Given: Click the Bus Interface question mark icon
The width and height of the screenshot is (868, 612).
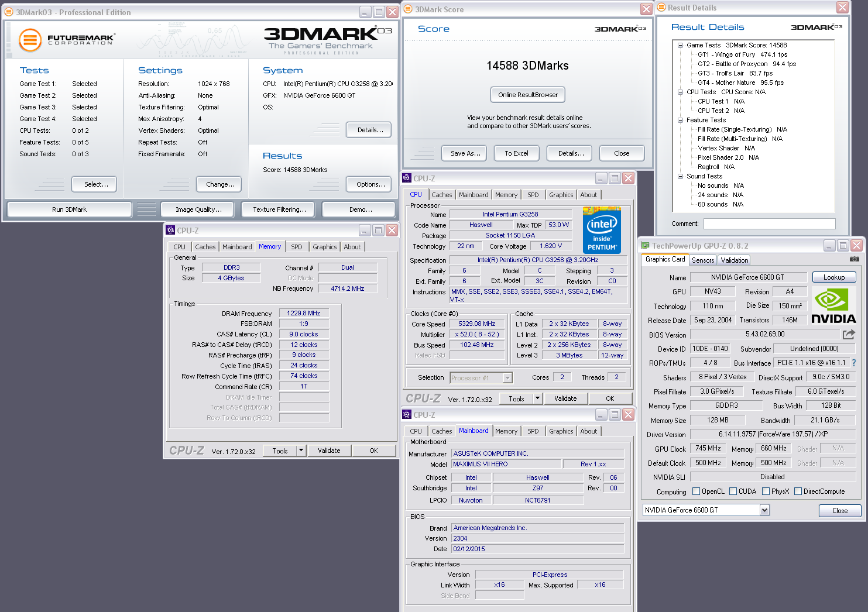Looking at the screenshot, I should (x=854, y=363).
